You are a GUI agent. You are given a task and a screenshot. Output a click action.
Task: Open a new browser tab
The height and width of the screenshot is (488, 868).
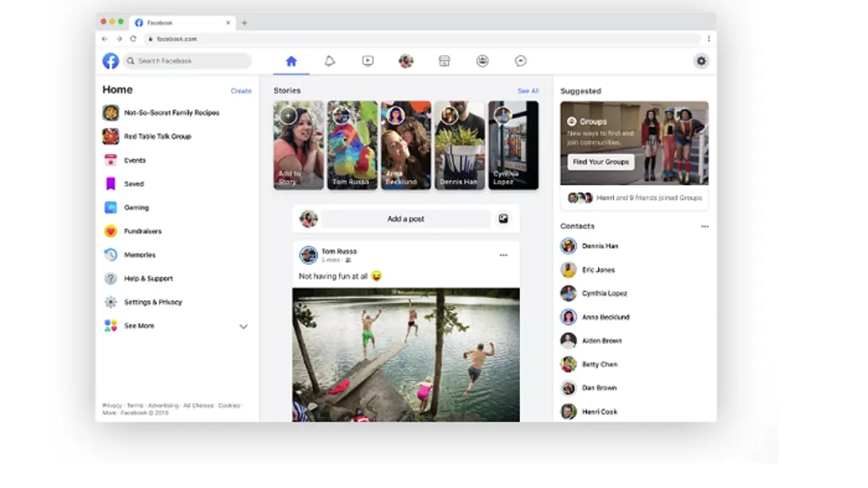[244, 22]
